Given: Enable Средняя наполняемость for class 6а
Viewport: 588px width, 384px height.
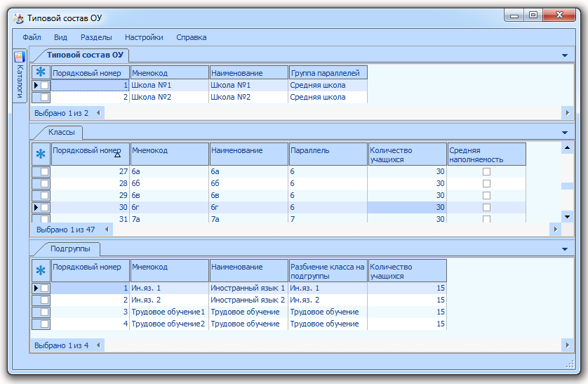Looking at the screenshot, I should [487, 172].
